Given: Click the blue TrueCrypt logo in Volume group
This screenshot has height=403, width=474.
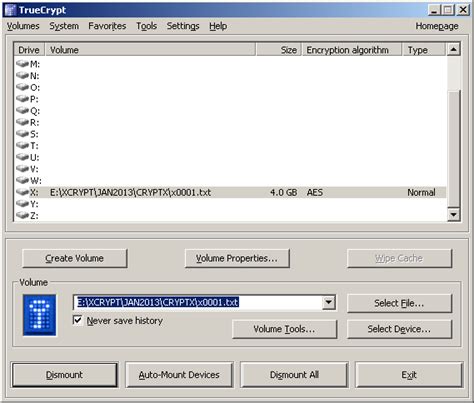Looking at the screenshot, I should pos(39,315).
